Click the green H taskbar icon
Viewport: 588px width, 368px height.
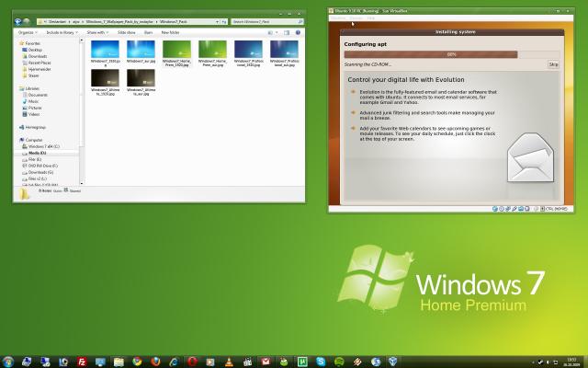302,362
